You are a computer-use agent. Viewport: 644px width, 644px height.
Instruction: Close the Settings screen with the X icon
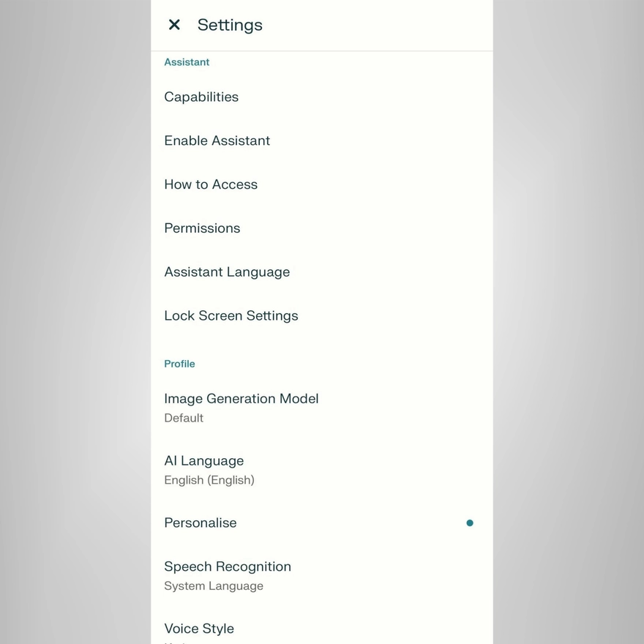174,24
